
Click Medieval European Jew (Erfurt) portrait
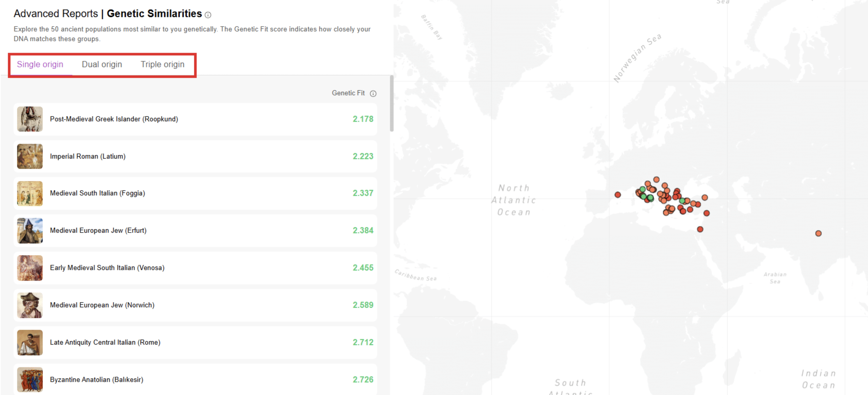(30, 231)
